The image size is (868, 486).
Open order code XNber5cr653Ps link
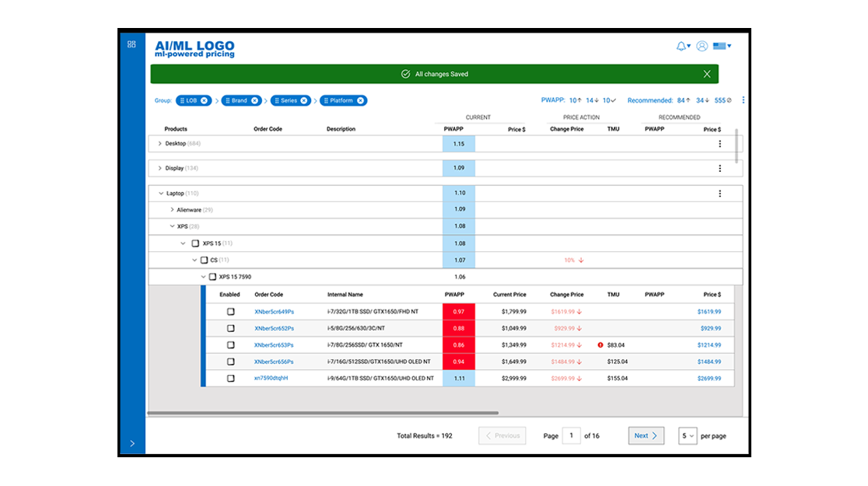pos(274,345)
